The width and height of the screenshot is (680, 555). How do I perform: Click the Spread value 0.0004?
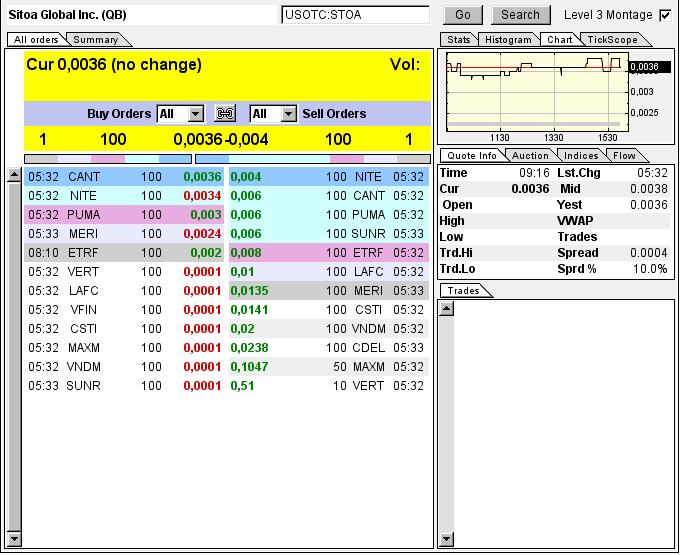[x=648, y=253]
